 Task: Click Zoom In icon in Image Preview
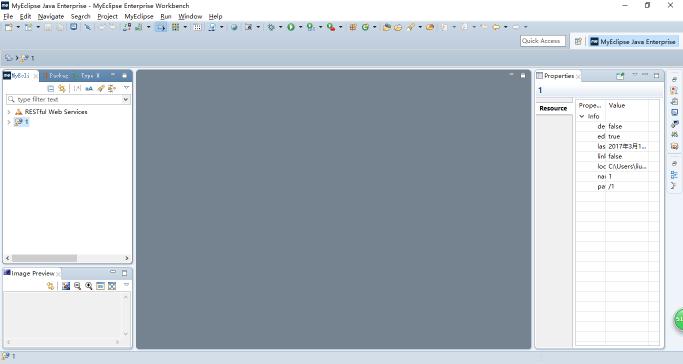[89, 286]
